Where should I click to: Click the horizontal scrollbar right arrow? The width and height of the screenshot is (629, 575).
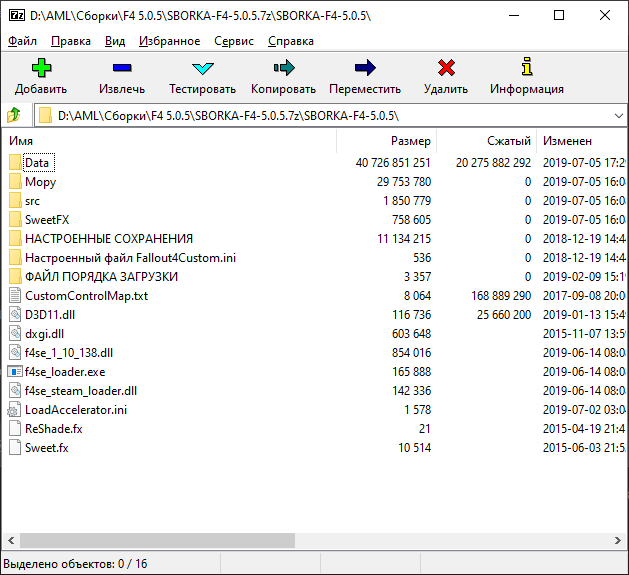tap(619, 540)
